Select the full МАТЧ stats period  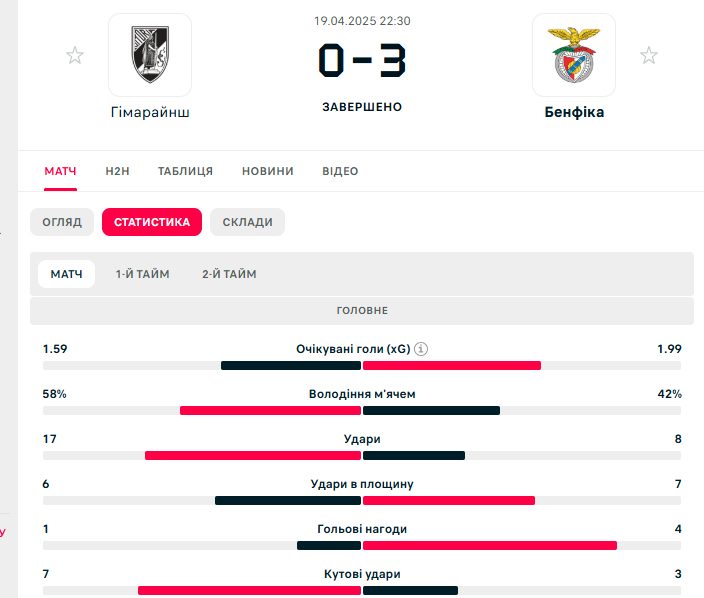coord(66,274)
